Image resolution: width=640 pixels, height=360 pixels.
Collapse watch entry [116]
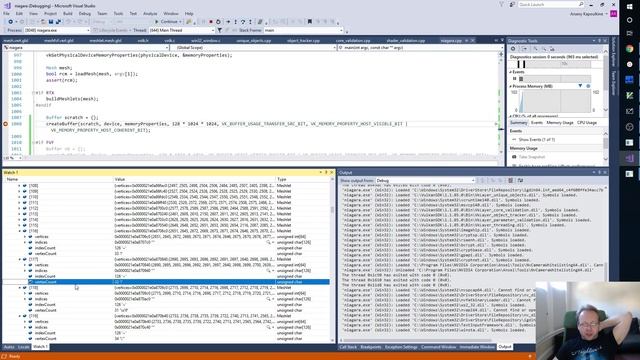[x=19, y=231]
